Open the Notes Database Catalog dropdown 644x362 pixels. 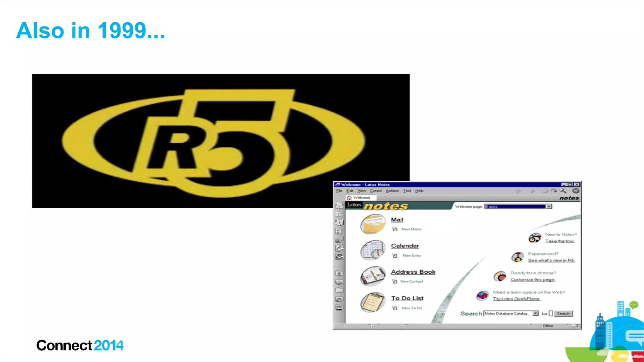(535, 313)
